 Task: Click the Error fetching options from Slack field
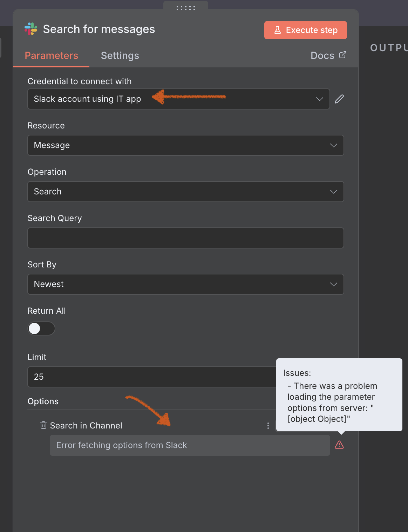(190, 445)
